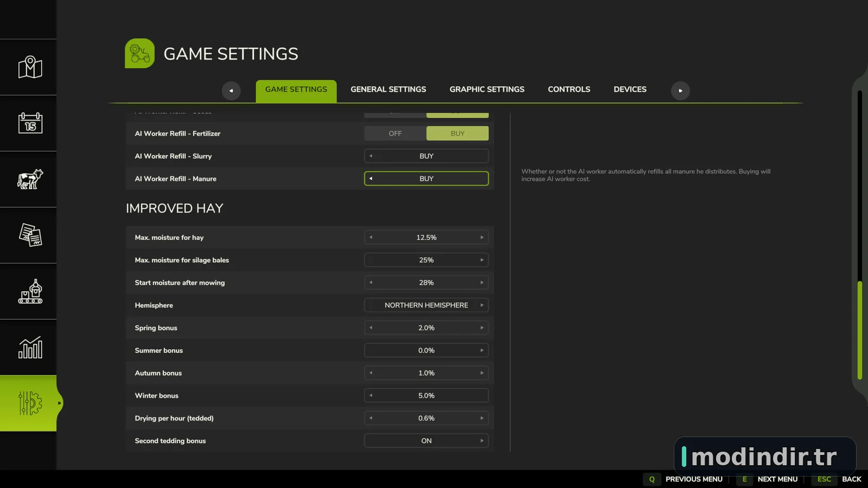The image size is (868, 488).
Task: Click the Next Menu button
Action: click(x=777, y=479)
